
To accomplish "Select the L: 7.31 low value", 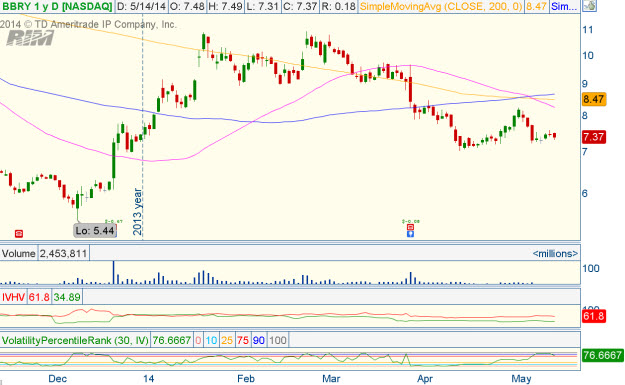I will point(262,6).
